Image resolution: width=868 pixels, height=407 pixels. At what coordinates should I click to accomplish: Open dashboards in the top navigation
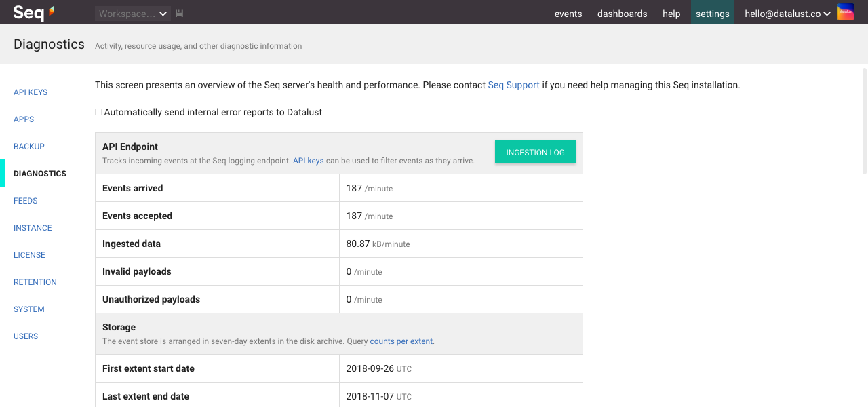(x=622, y=14)
